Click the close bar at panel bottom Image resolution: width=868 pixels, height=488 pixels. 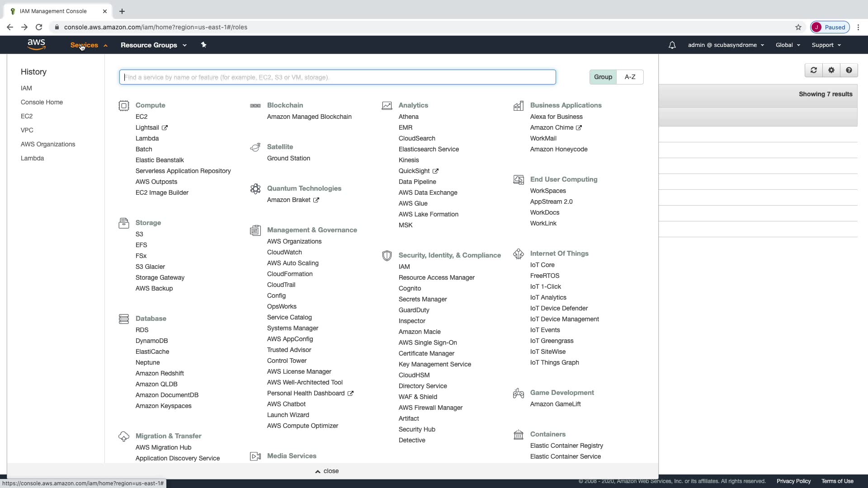pyautogui.click(x=327, y=471)
